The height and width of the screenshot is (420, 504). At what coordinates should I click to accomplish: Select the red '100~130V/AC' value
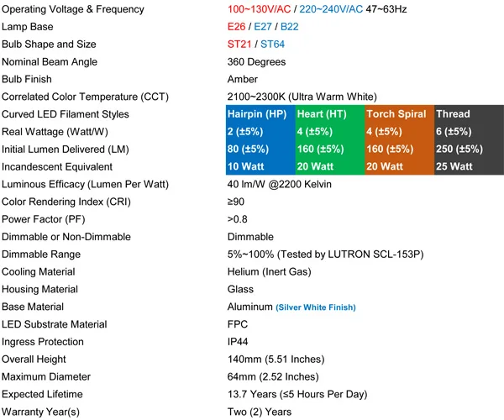259,9
